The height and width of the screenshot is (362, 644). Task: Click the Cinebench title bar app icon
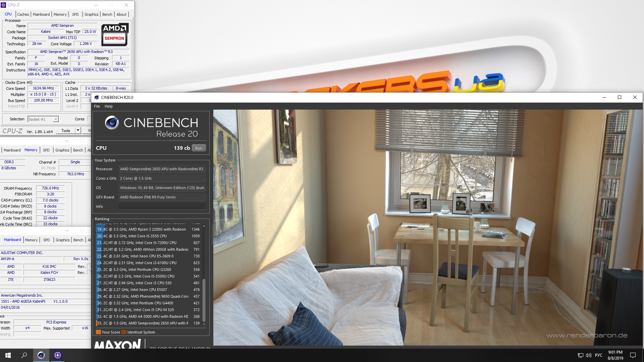[97, 98]
